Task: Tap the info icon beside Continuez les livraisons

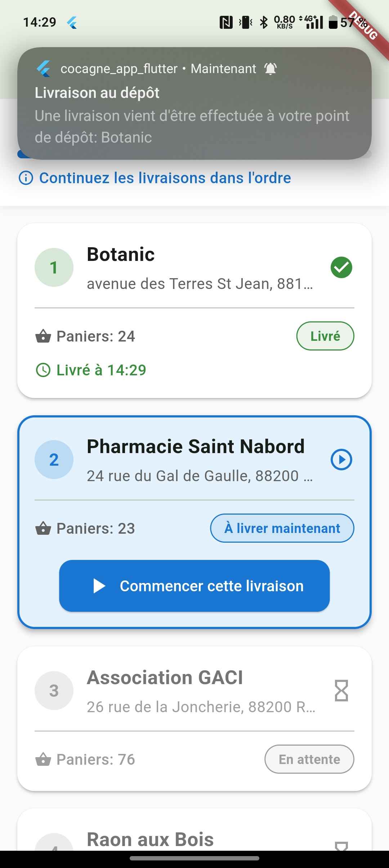Action: tap(26, 178)
